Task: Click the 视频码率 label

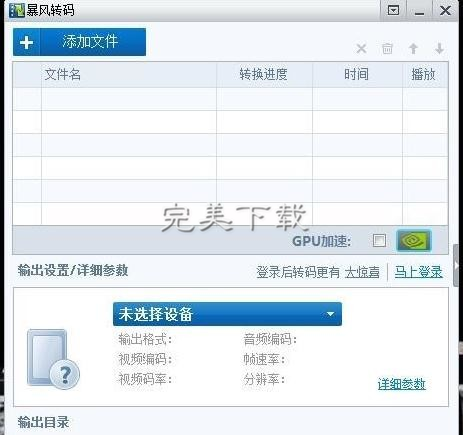Action: click(145, 379)
